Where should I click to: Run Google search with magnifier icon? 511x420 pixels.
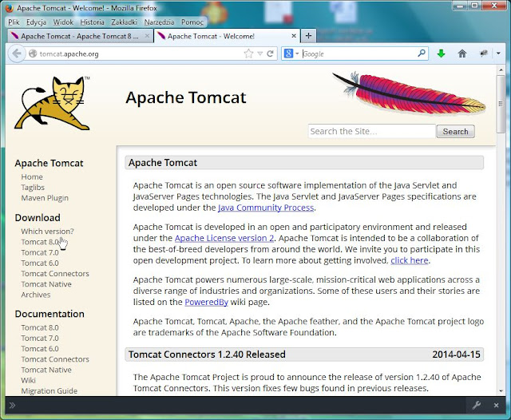[x=422, y=53]
